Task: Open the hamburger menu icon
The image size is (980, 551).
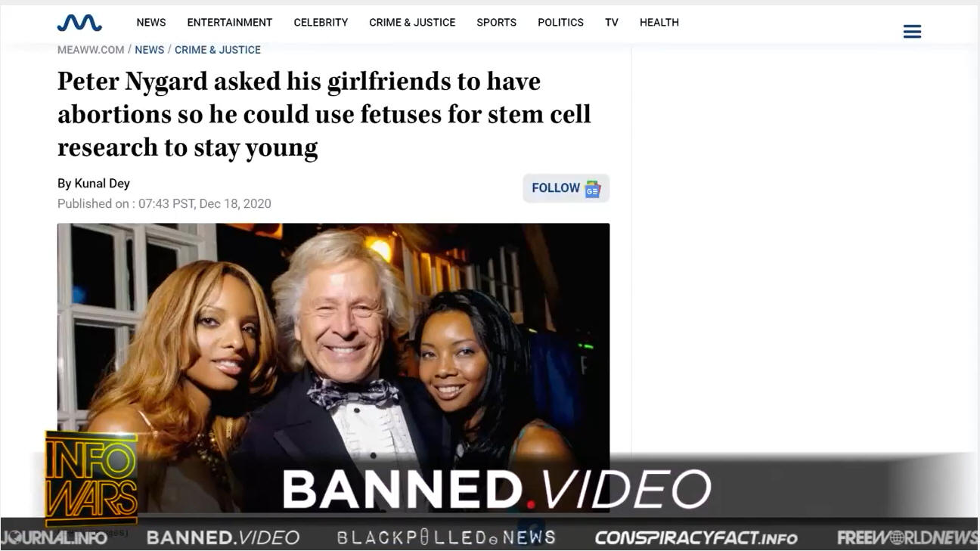Action: [x=912, y=32]
